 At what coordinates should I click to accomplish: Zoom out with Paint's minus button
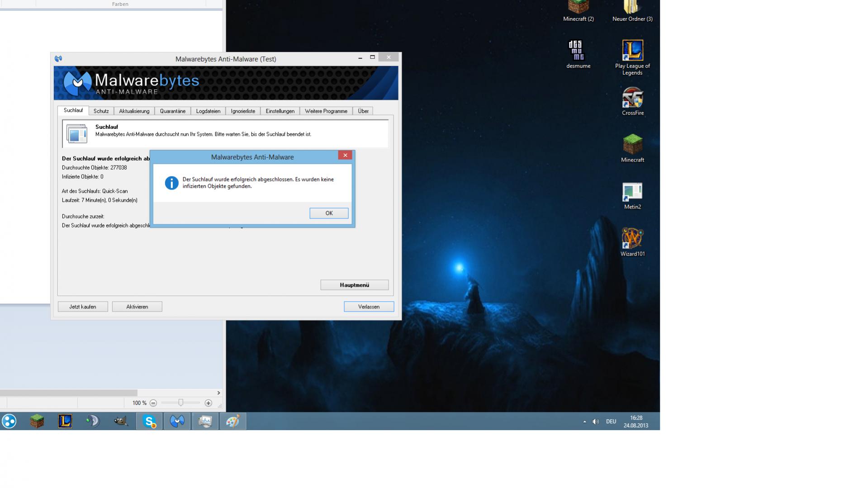coord(153,403)
